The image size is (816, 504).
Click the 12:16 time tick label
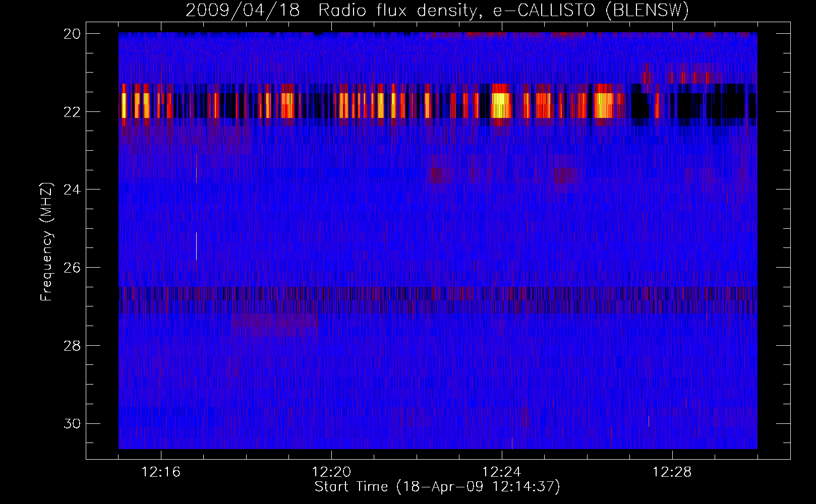point(161,472)
